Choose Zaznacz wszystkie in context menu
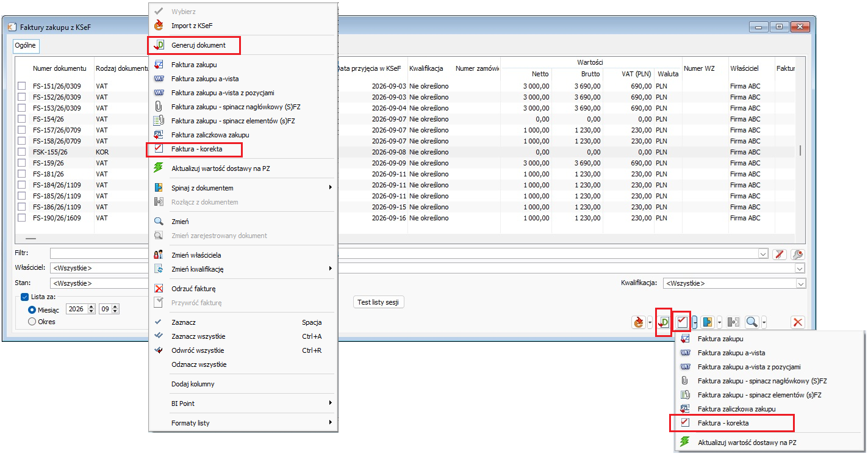 tap(243, 336)
